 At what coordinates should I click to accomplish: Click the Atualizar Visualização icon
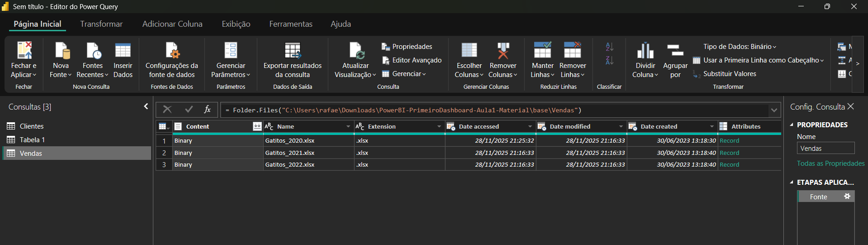[356, 51]
